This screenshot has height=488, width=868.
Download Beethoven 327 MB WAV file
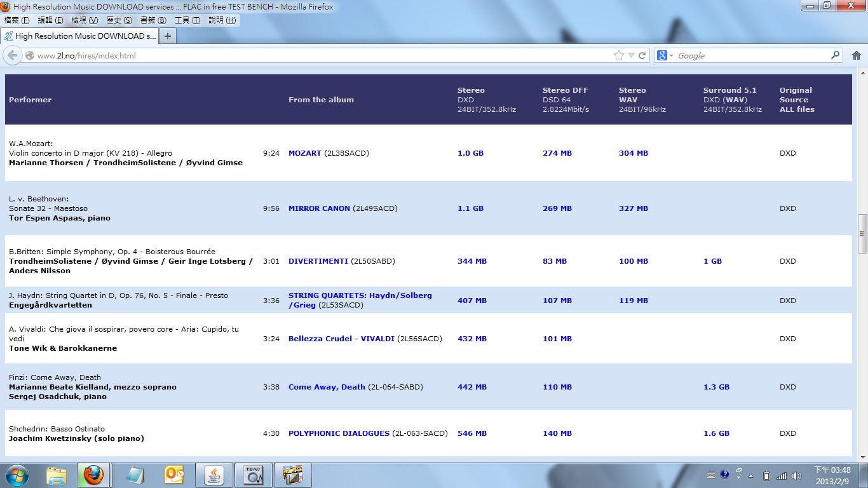click(x=634, y=208)
